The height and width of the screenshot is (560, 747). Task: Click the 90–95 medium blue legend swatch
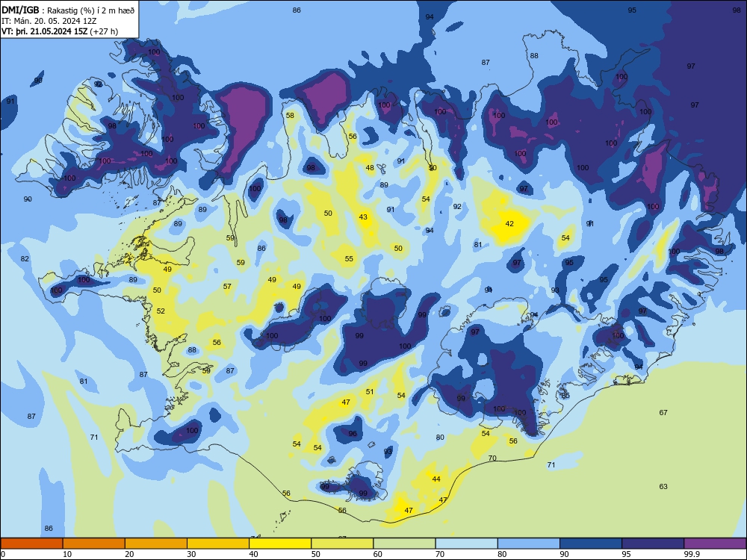pyautogui.click(x=591, y=544)
